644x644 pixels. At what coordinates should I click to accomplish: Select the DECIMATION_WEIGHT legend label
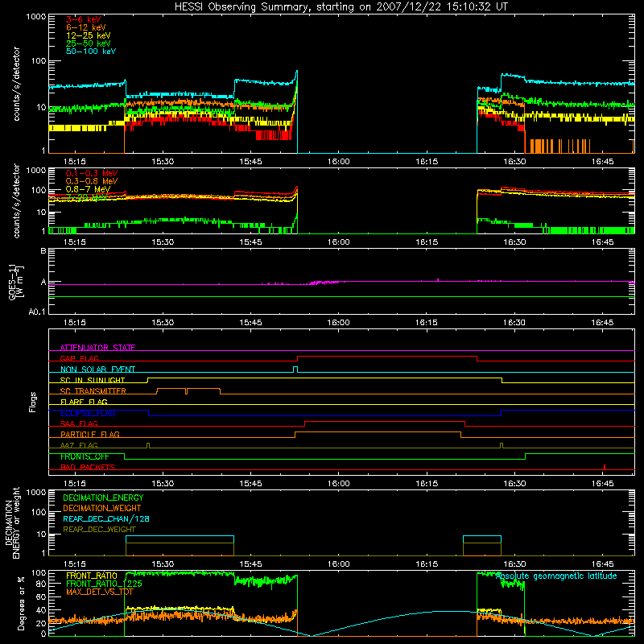point(102,508)
